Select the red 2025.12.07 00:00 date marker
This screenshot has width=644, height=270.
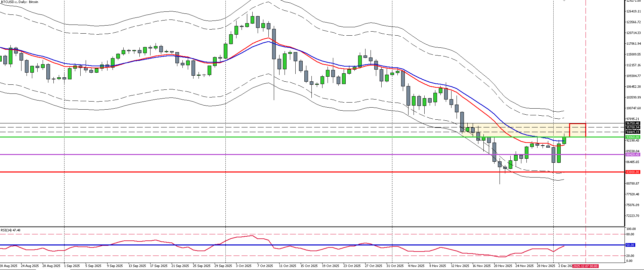pos(585,266)
